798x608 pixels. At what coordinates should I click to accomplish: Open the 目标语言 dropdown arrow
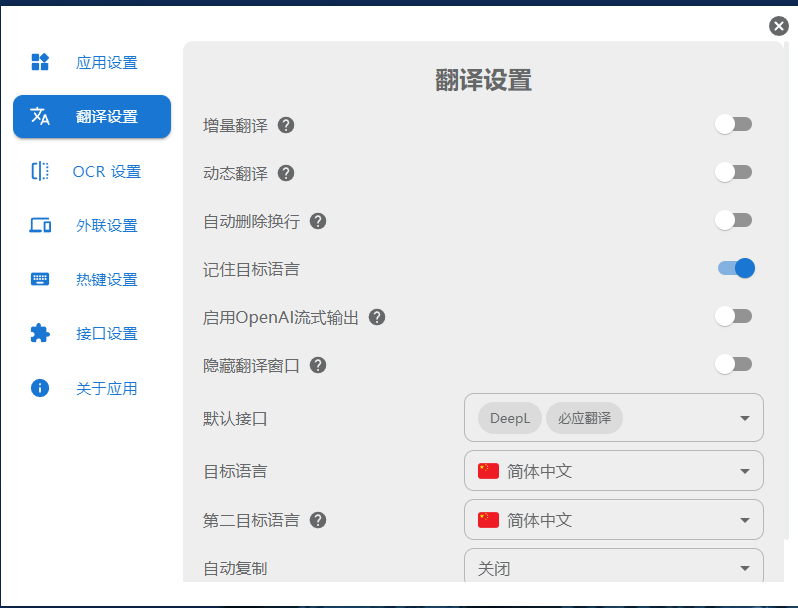[745, 471]
